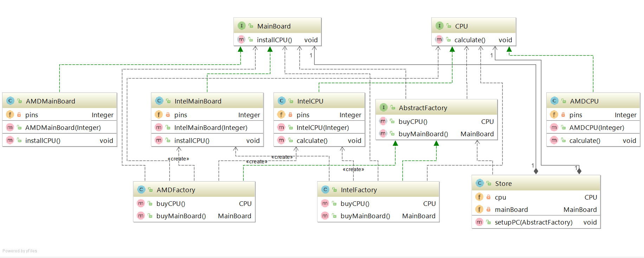The image size is (644, 258).
Task: Click the class icon beside AMDFactory
Action: pyautogui.click(x=141, y=190)
